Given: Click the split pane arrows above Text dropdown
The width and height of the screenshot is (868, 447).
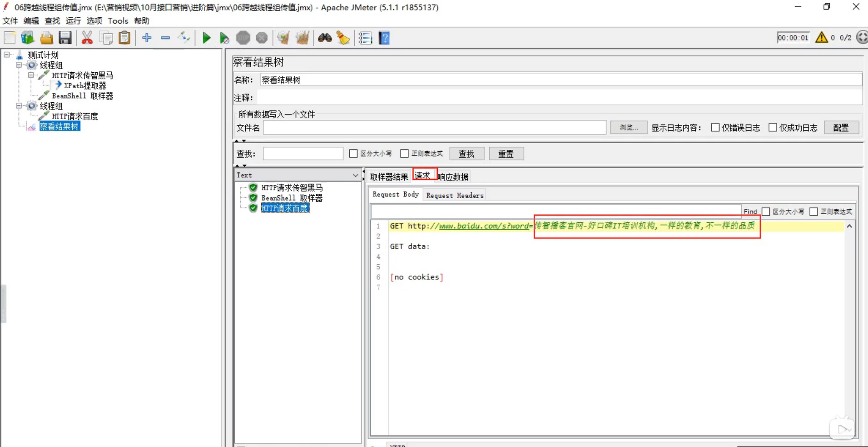Looking at the screenshot, I should (240, 166).
